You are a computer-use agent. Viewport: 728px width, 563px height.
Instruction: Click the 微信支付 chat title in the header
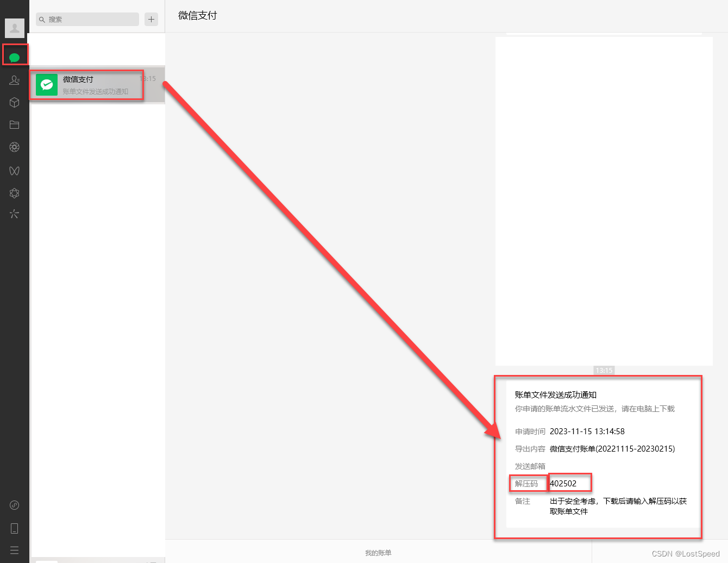(198, 16)
